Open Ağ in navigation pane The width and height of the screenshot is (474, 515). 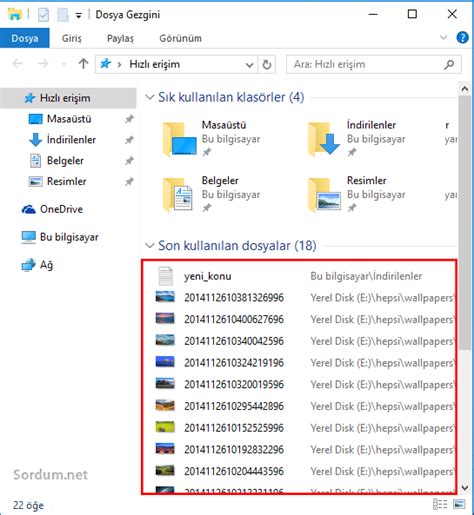pyautogui.click(x=46, y=265)
